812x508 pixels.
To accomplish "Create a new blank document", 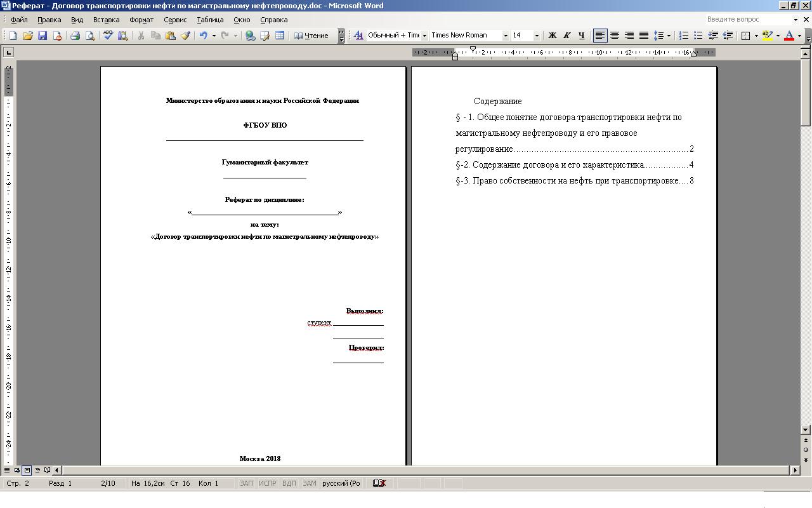I will click(x=13, y=36).
